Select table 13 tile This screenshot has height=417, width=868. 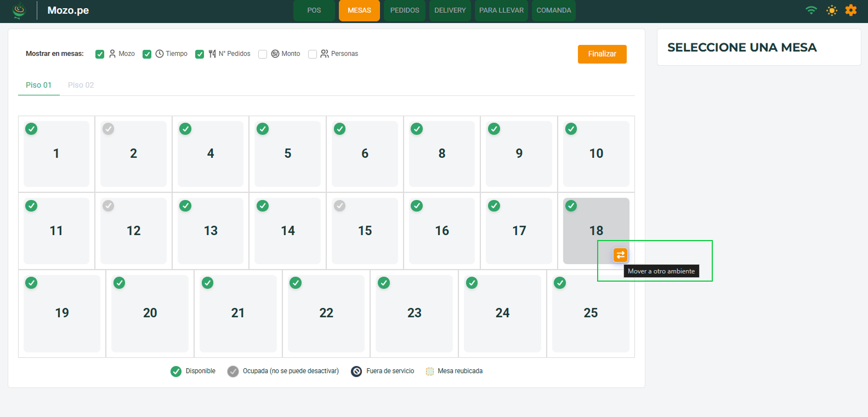click(211, 231)
